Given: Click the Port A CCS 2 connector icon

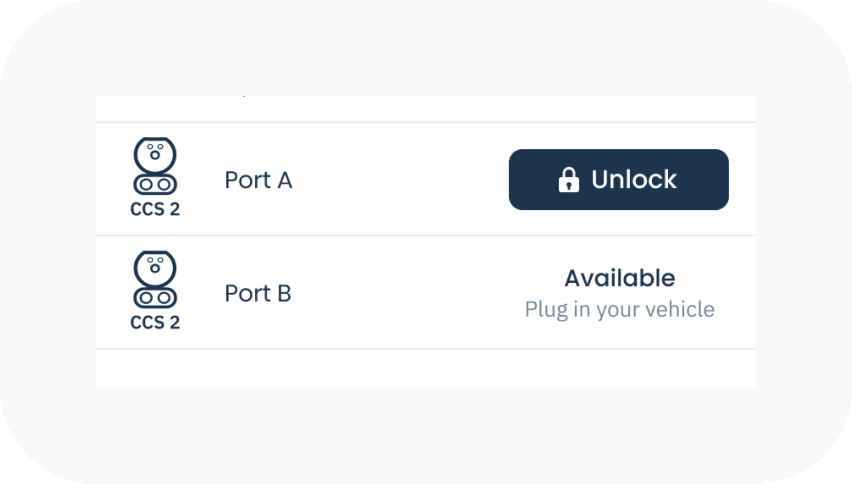Looking at the screenshot, I should click(x=155, y=167).
